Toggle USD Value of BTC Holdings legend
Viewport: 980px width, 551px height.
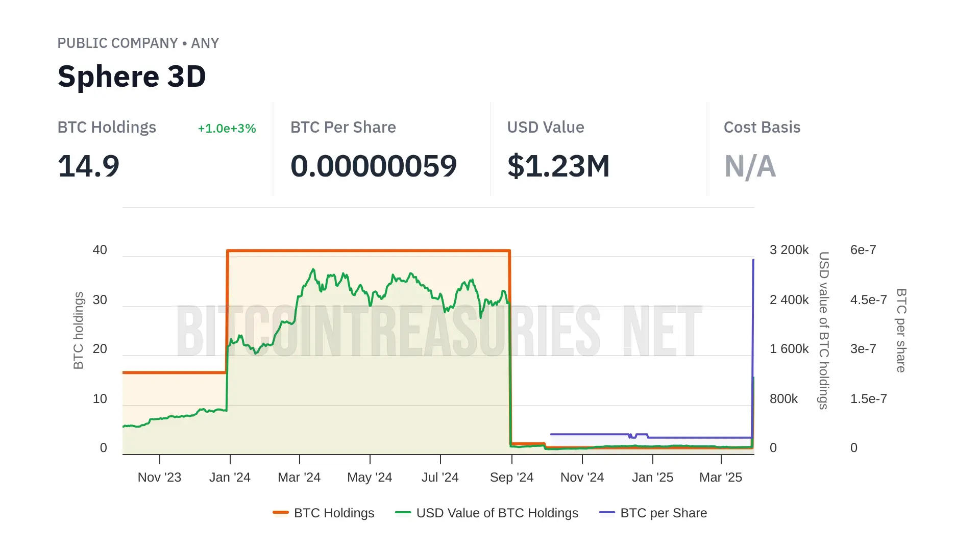pyautogui.click(x=497, y=513)
